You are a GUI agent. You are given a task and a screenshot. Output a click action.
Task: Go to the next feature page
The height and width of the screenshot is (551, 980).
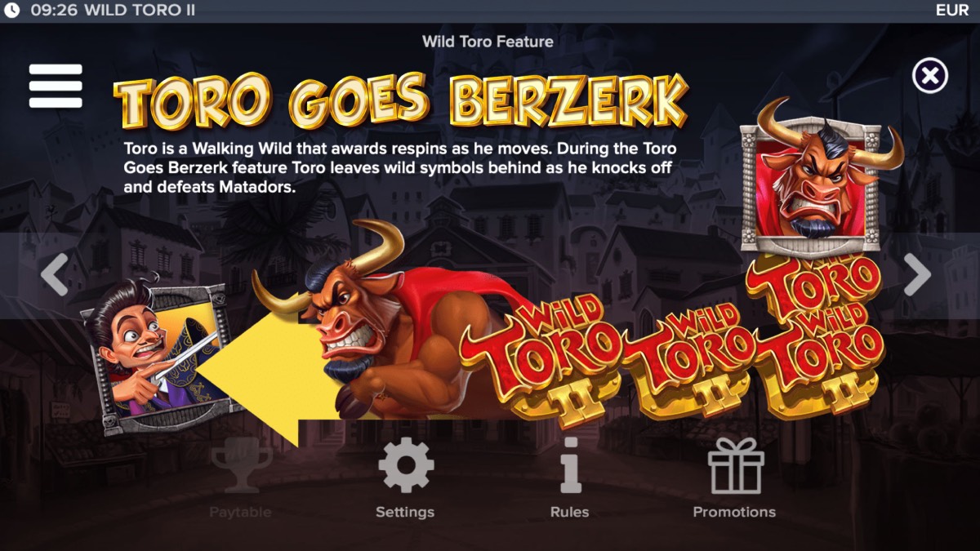coord(917,274)
